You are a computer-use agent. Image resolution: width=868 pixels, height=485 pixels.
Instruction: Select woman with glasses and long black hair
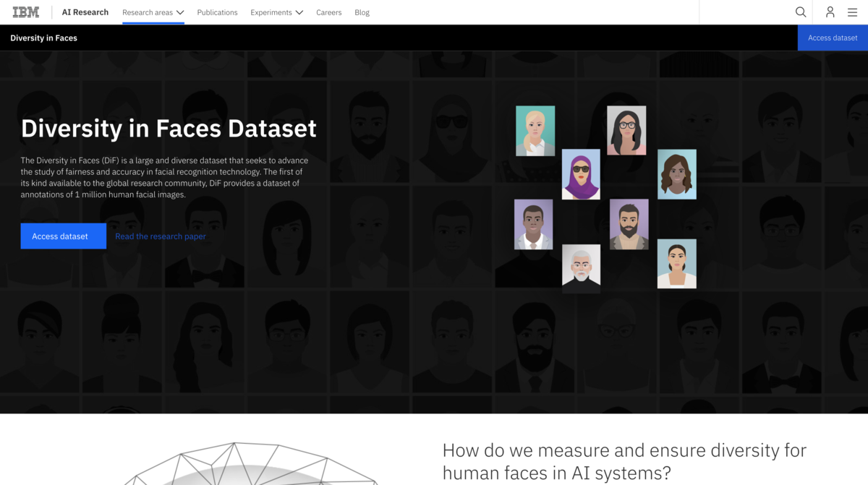click(x=626, y=131)
